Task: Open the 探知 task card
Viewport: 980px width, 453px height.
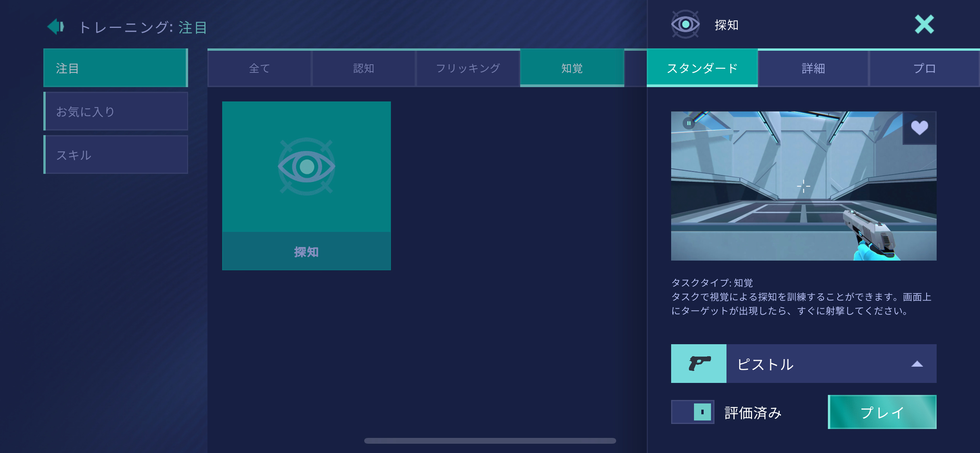Action: pos(306,186)
